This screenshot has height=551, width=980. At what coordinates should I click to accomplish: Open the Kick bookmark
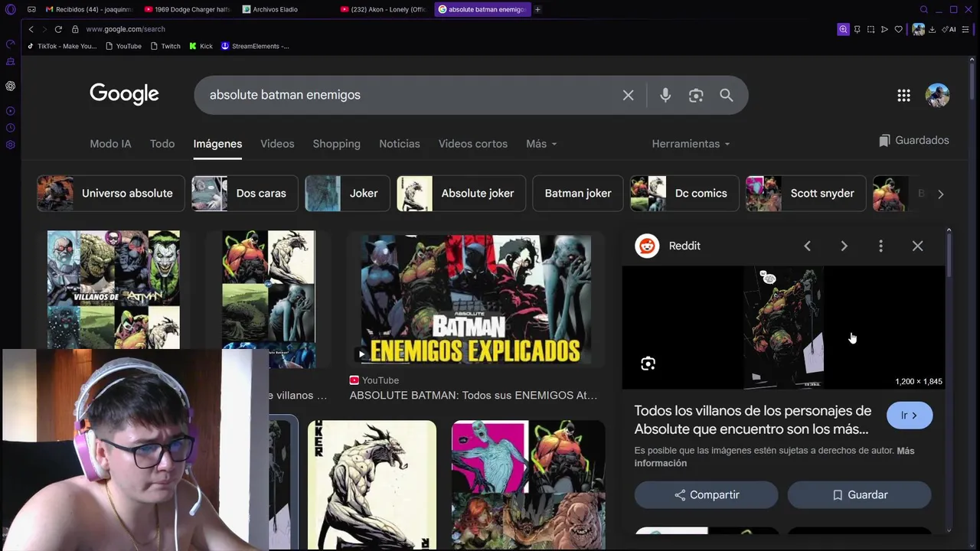click(201, 46)
